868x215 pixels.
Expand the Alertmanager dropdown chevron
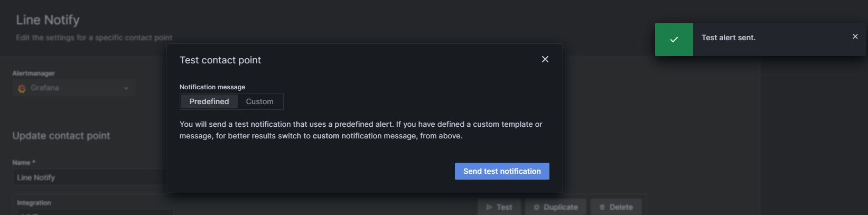(x=126, y=88)
